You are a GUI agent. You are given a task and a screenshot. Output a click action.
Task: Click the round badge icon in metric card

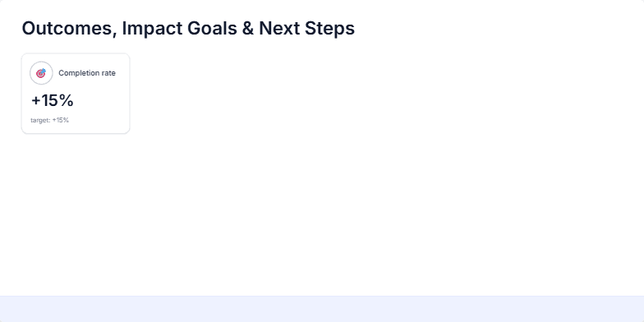click(41, 73)
